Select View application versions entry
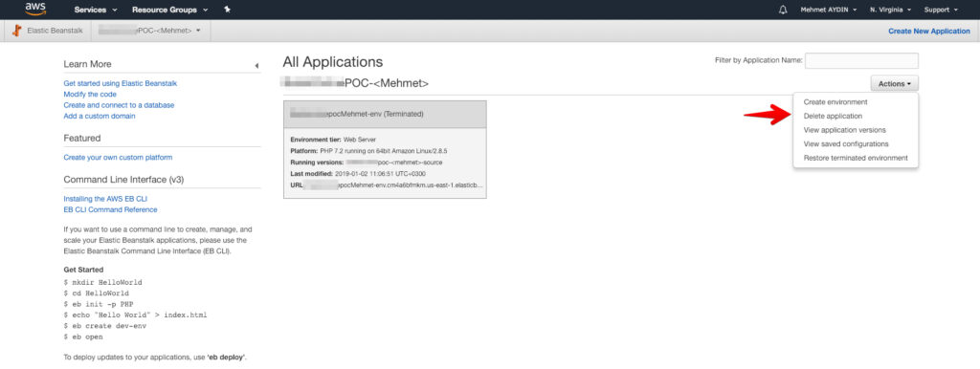980x369 pixels. (x=844, y=130)
